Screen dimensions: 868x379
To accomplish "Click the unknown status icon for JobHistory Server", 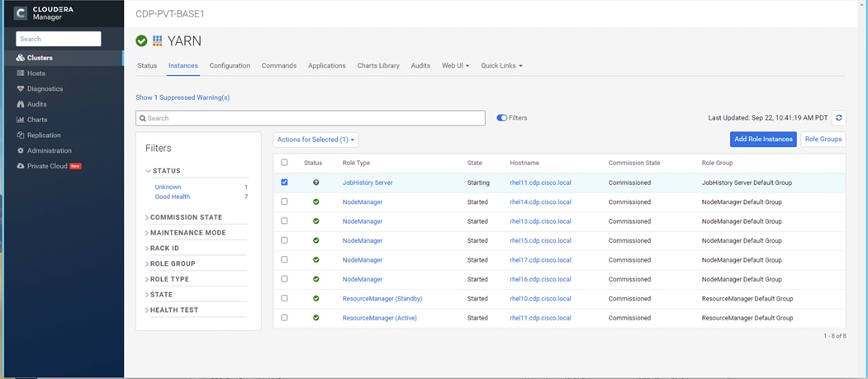I will (x=316, y=182).
